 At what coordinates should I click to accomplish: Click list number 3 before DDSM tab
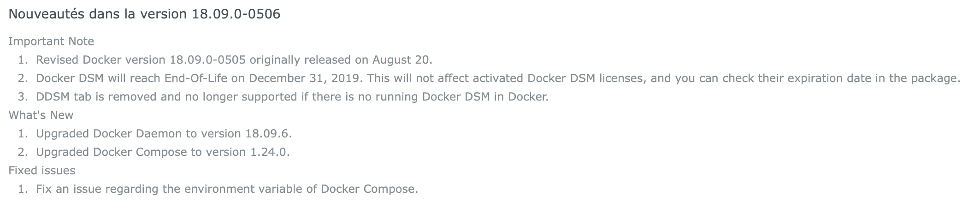[23, 97]
